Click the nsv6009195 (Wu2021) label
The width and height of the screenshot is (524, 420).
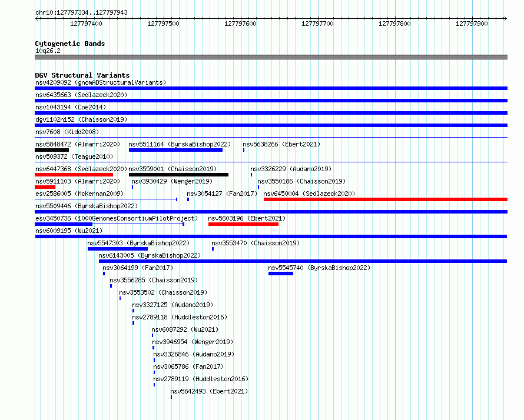click(x=69, y=231)
